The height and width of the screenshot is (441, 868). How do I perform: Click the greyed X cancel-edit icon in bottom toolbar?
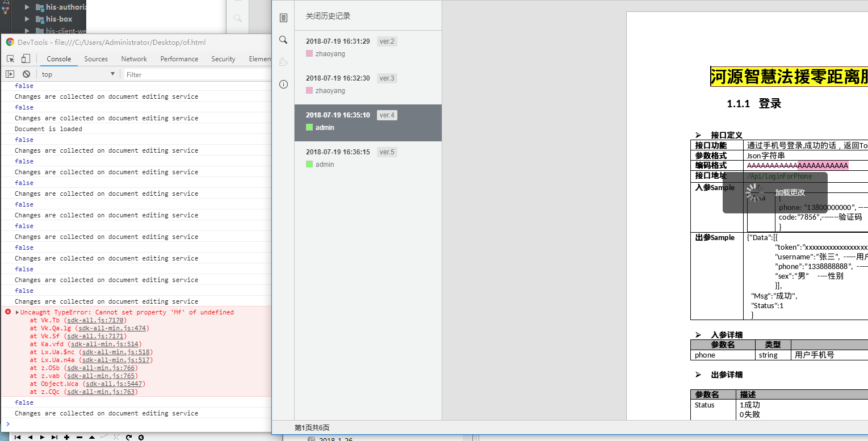coord(116,437)
